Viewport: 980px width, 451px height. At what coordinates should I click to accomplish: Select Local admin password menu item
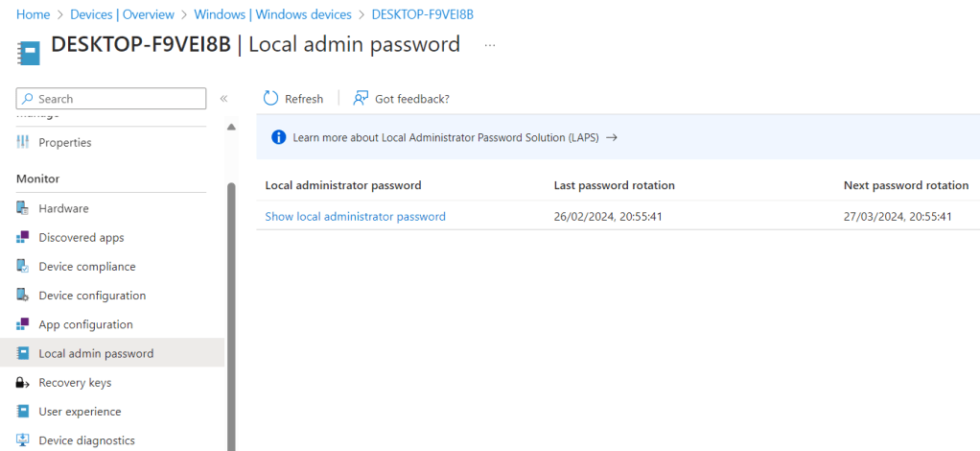tap(96, 353)
